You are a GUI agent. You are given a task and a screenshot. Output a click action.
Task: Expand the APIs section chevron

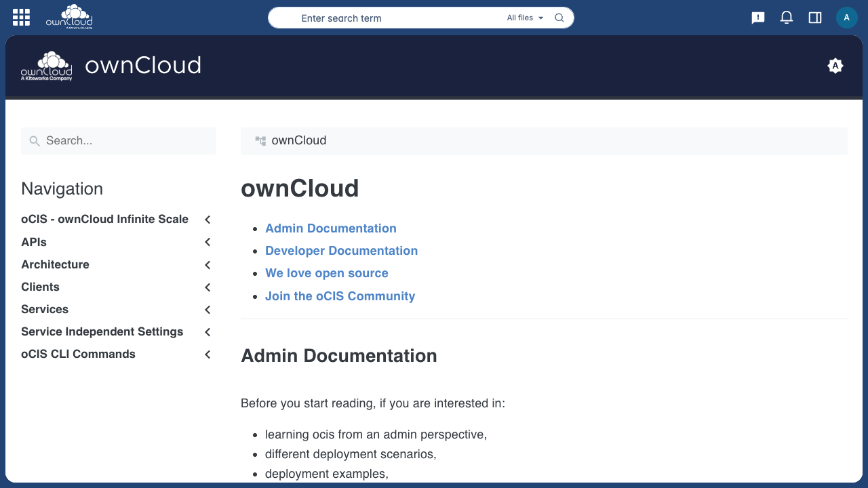(x=208, y=242)
